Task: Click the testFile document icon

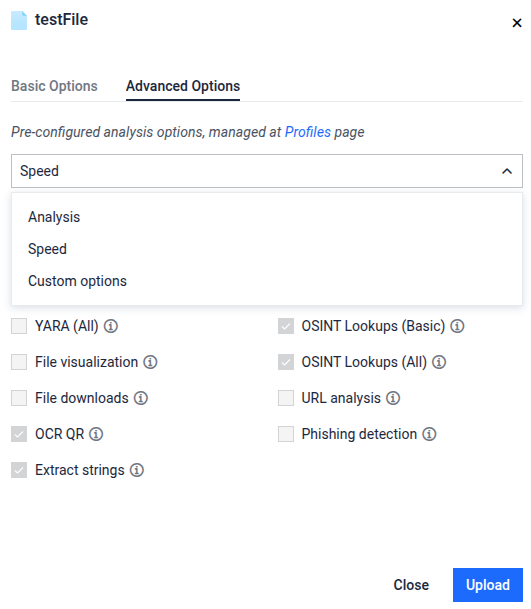Action: pos(19,20)
